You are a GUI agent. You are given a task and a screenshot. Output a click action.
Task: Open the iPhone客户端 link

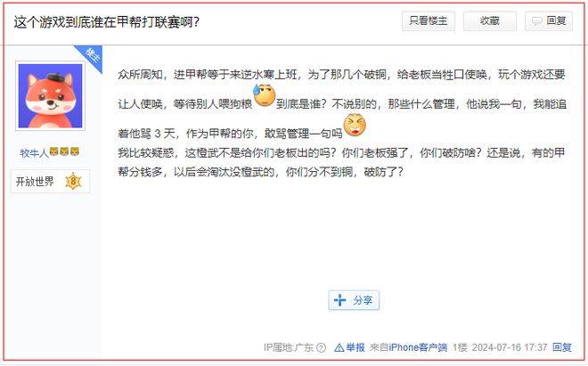coord(418,347)
